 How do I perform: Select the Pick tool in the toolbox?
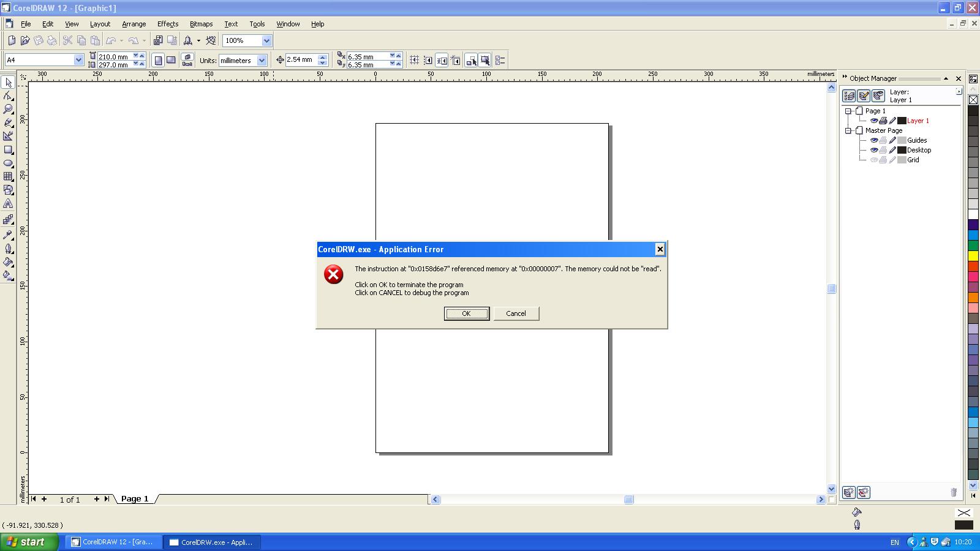pyautogui.click(x=8, y=83)
